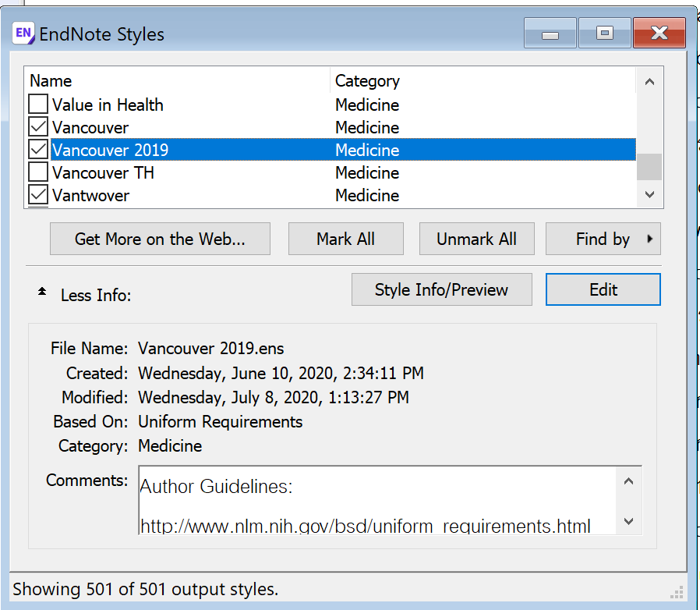Select the Value in Health style name
The width and height of the screenshot is (700, 610).
(108, 105)
